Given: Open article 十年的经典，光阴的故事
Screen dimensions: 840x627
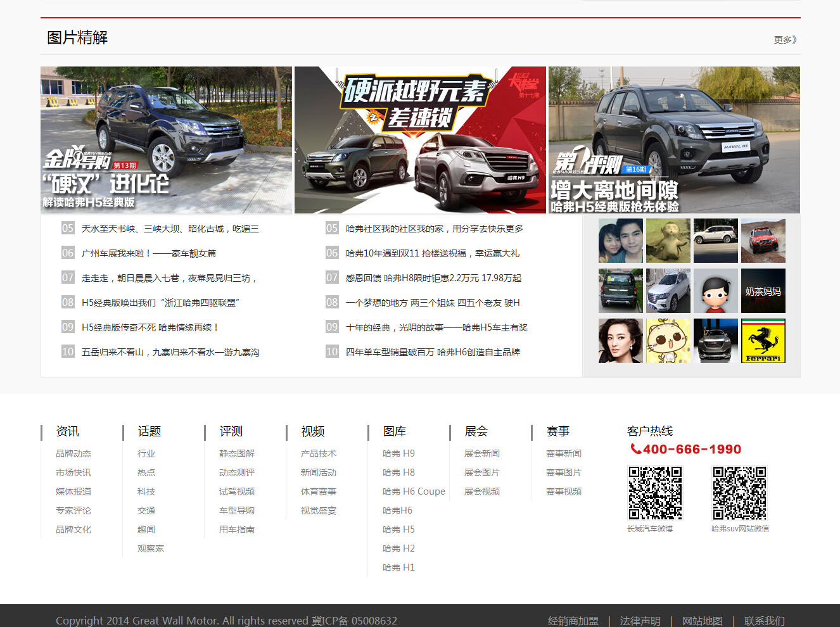Looking at the screenshot, I should click(436, 327).
